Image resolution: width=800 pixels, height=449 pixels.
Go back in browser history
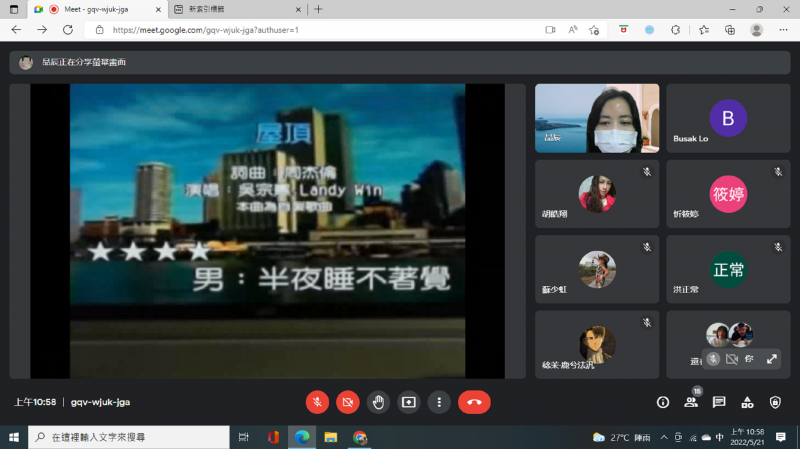point(16,30)
